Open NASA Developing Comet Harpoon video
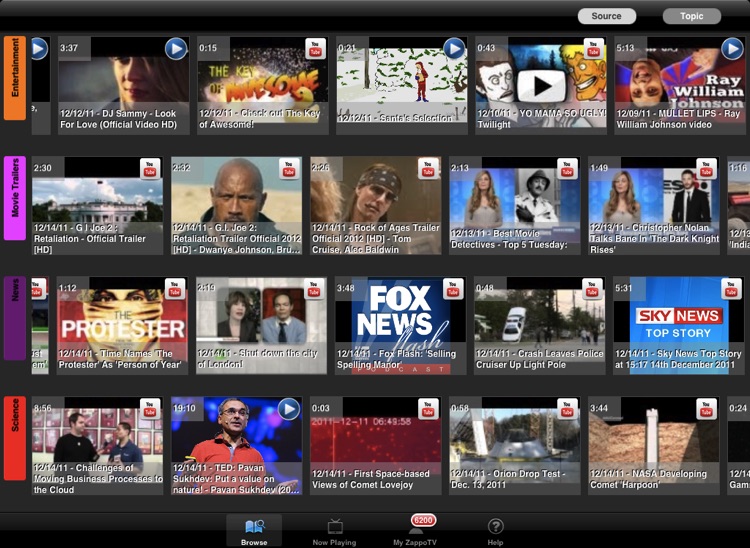Viewport: 750px width, 548px height. (654, 446)
